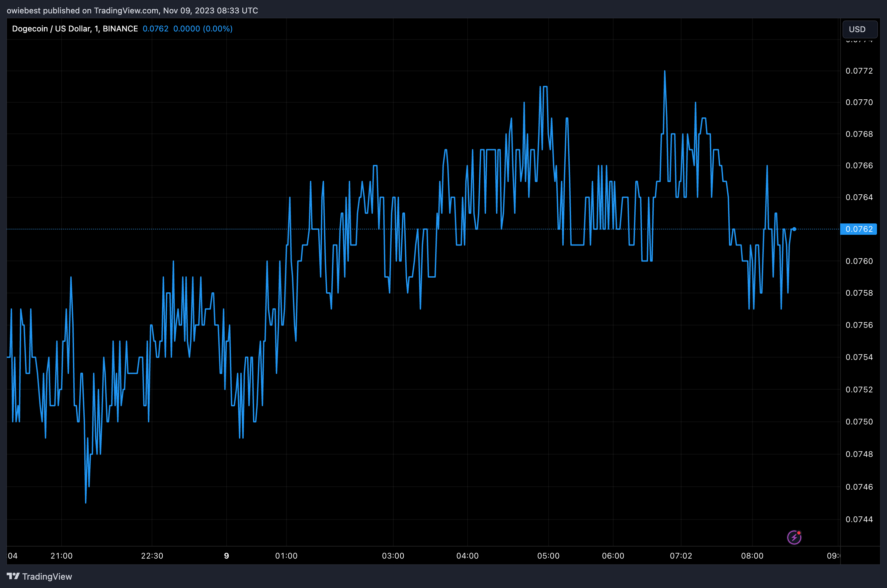Click the Dogecoin / US Dollar symbol title

75,29
